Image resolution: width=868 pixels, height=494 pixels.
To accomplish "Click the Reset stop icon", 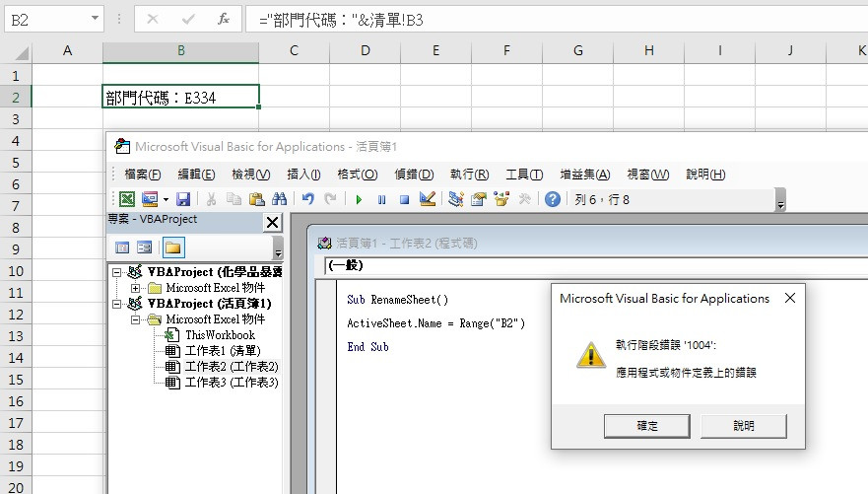I will click(x=404, y=199).
